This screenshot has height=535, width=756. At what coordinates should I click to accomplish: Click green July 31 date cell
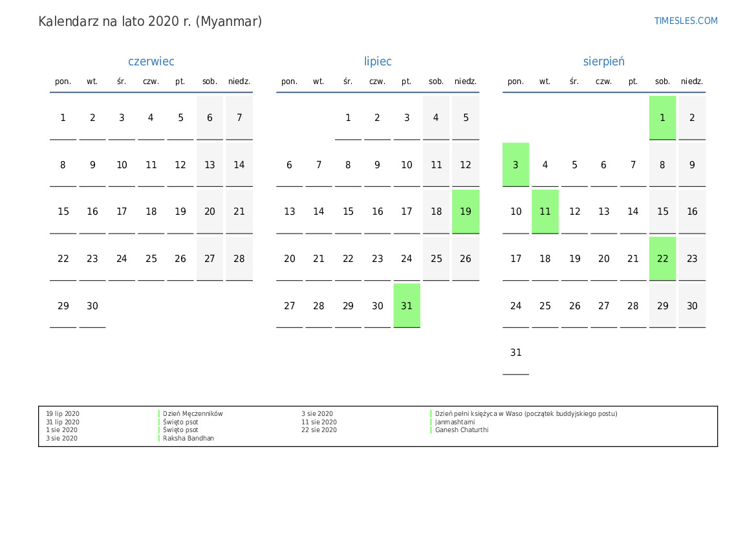(x=406, y=305)
